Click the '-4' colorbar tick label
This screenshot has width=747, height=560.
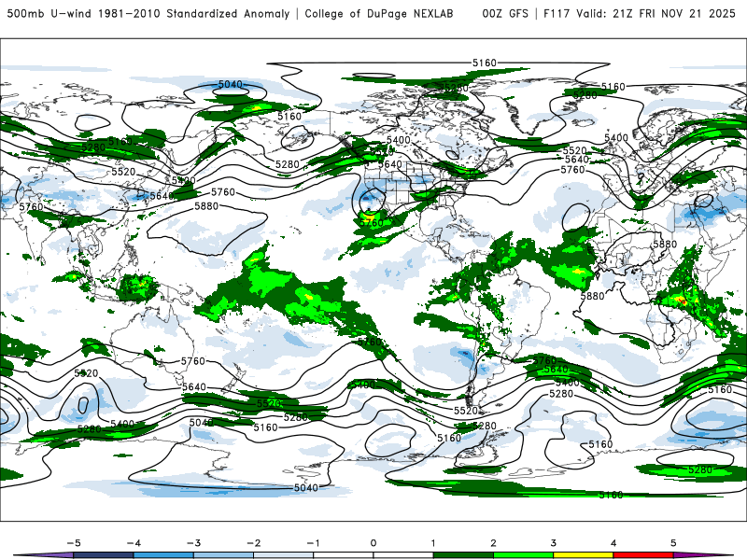(134, 543)
